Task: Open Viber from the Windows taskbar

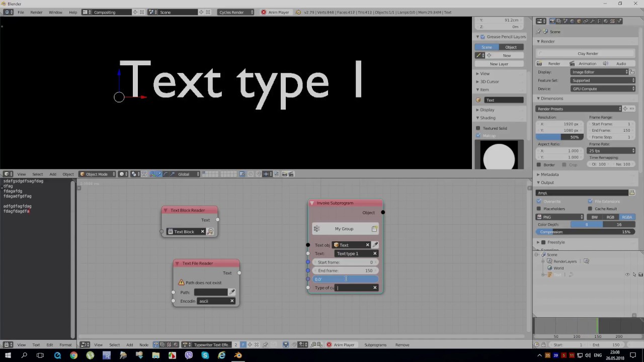Action: pos(189,355)
